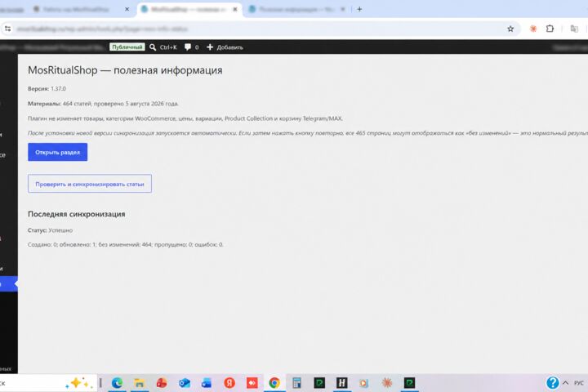Screen dimensions: 588x392
Task: Open the Ctrl+K search in admin bar
Action: [163, 47]
